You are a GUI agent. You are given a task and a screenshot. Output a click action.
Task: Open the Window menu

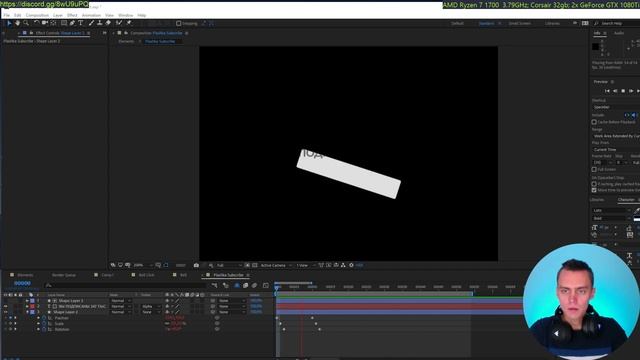(x=126, y=15)
